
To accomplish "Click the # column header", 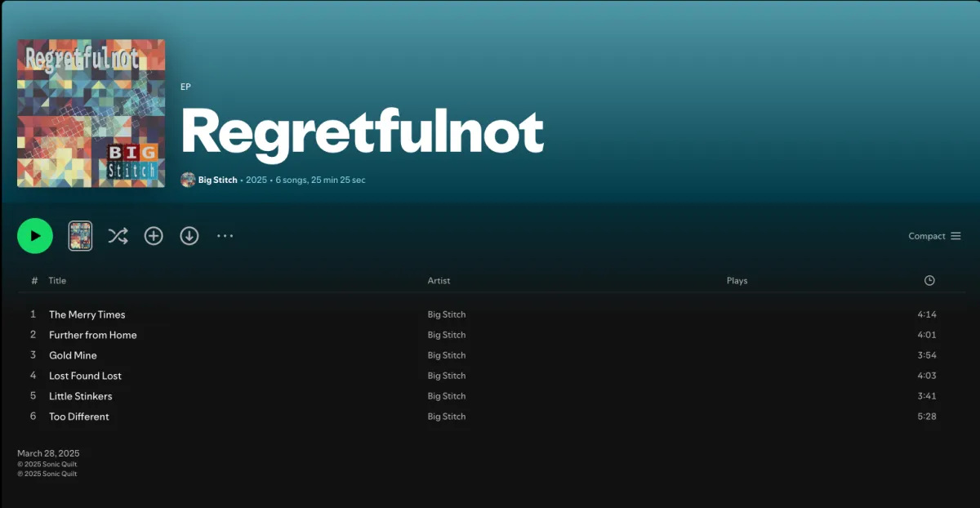I will 34,280.
